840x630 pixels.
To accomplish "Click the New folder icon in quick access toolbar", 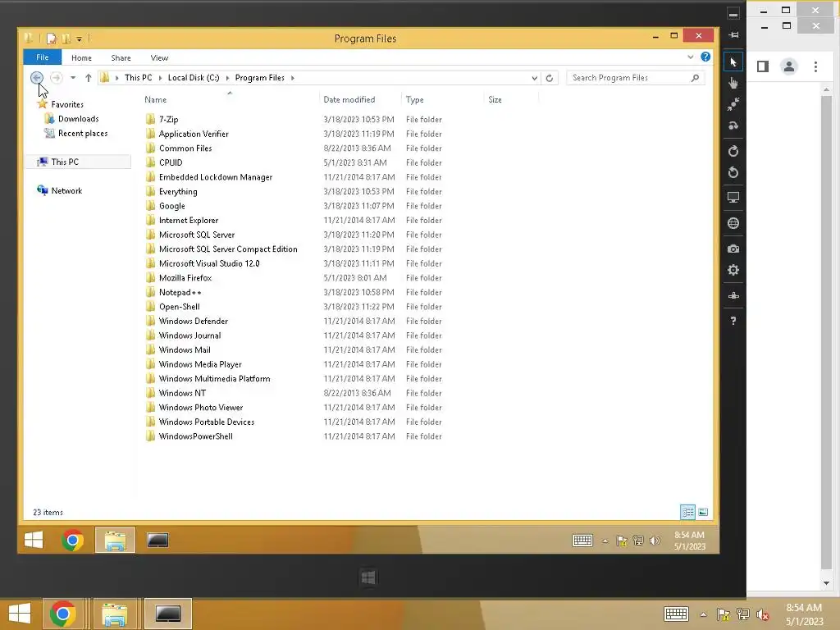I will 66,38.
